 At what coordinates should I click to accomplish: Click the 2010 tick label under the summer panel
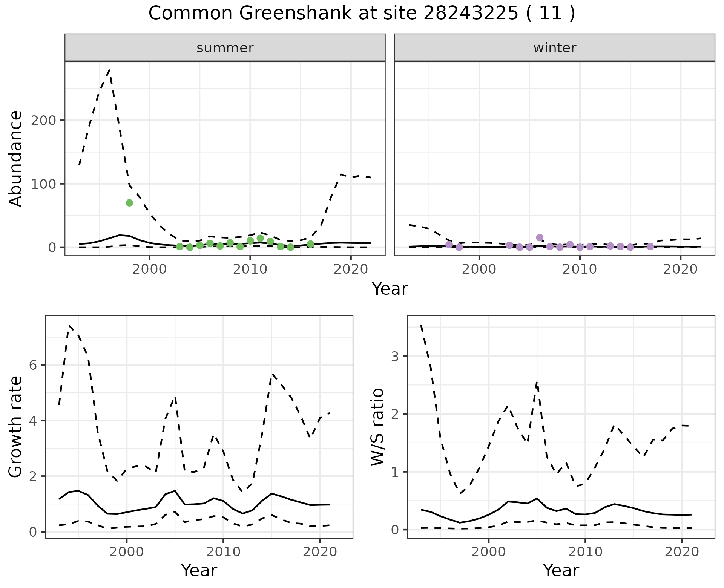[x=250, y=269]
